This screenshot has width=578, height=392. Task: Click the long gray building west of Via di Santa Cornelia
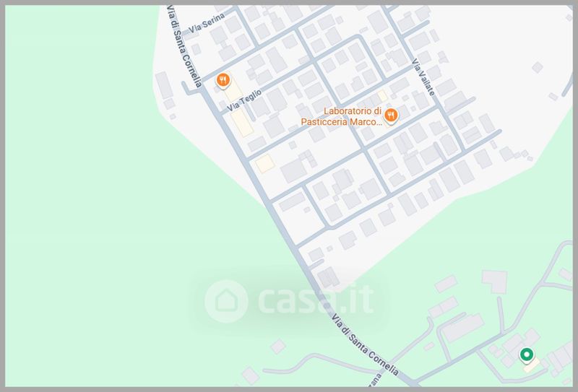(x=164, y=85)
